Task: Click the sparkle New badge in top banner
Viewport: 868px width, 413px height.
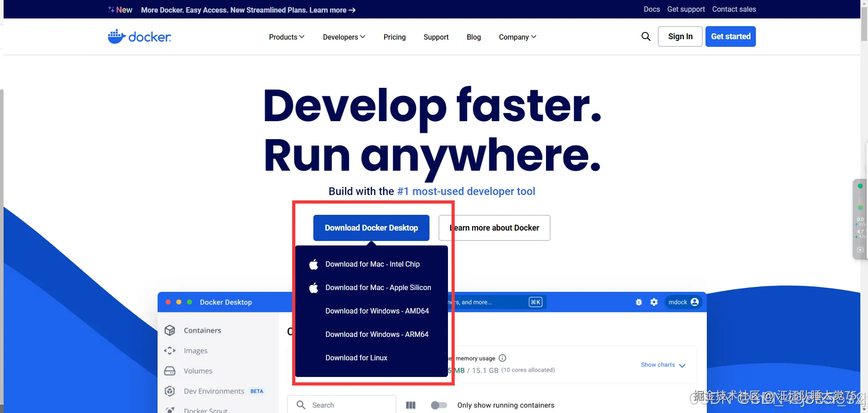Action: (120, 9)
